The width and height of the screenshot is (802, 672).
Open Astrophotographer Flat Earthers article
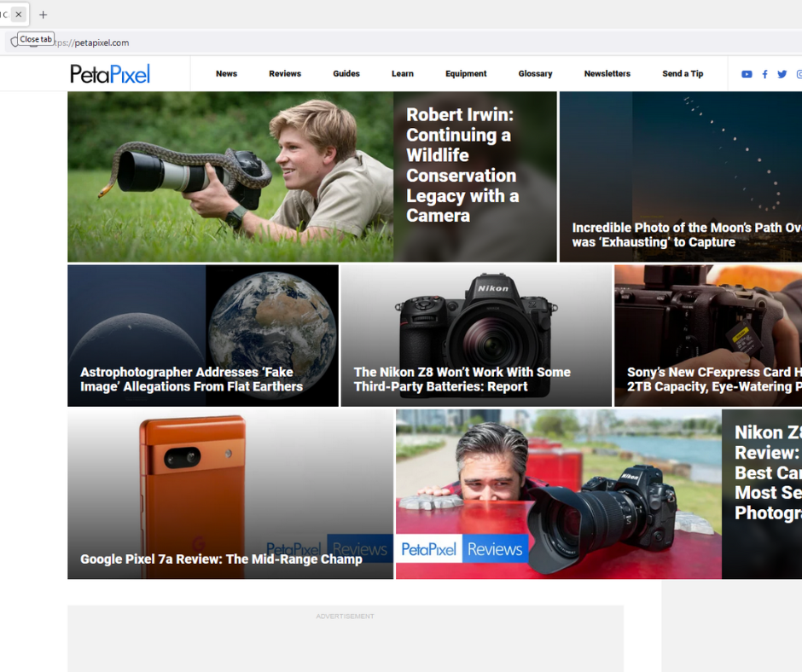(x=191, y=379)
